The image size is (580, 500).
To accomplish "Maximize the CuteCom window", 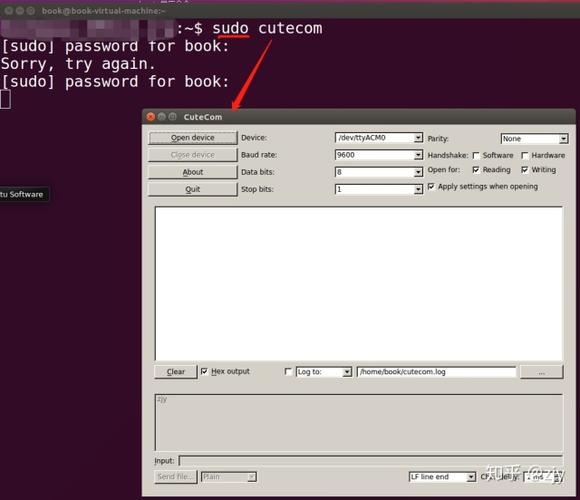I will click(173, 117).
